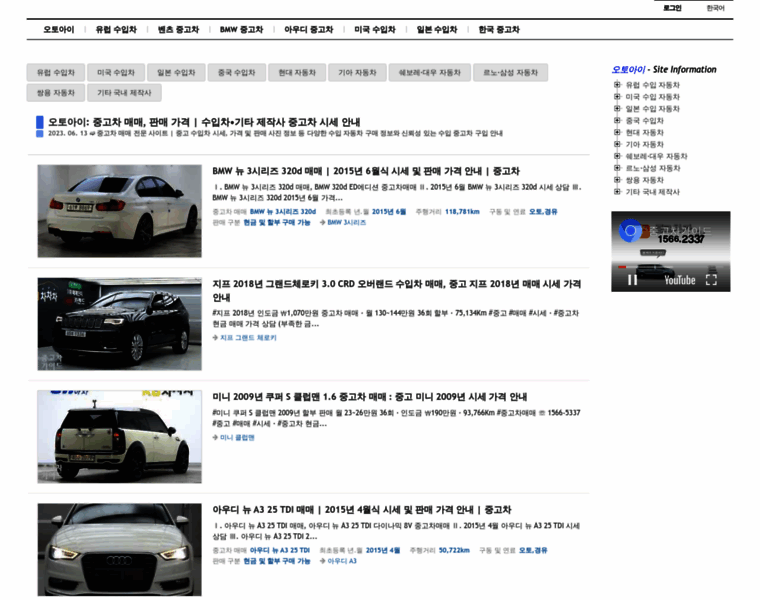Open the 유럽 수입차 top menu

116,30
